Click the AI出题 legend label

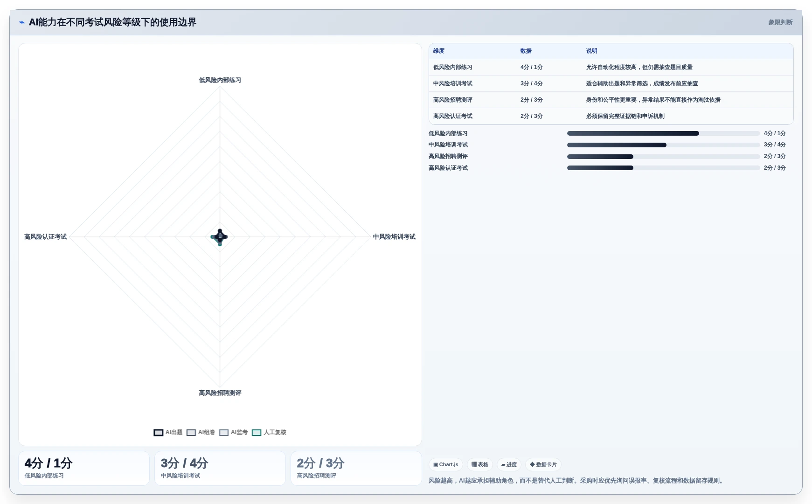pyautogui.click(x=174, y=433)
